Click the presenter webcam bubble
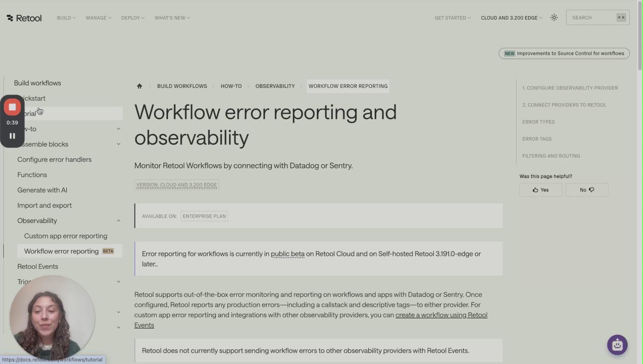The height and width of the screenshot is (364, 643). [52, 317]
